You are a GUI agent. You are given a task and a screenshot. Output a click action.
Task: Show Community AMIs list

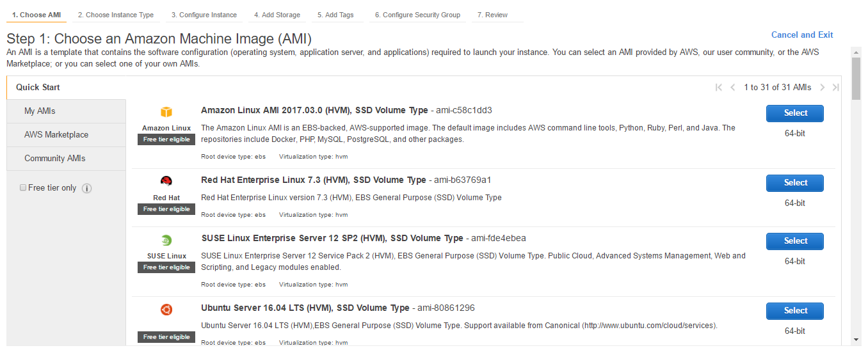[54, 159]
